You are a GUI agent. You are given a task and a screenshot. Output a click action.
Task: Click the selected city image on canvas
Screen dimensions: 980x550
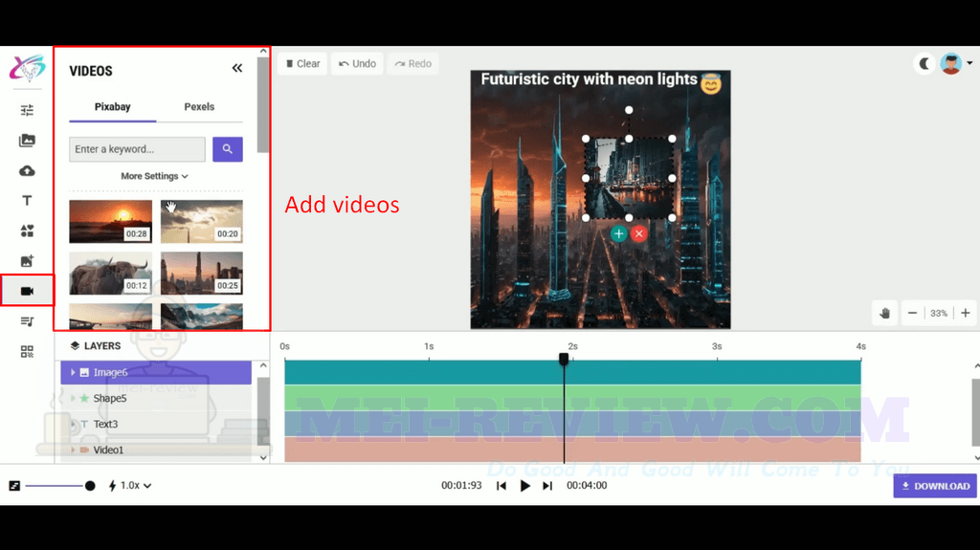tap(629, 178)
